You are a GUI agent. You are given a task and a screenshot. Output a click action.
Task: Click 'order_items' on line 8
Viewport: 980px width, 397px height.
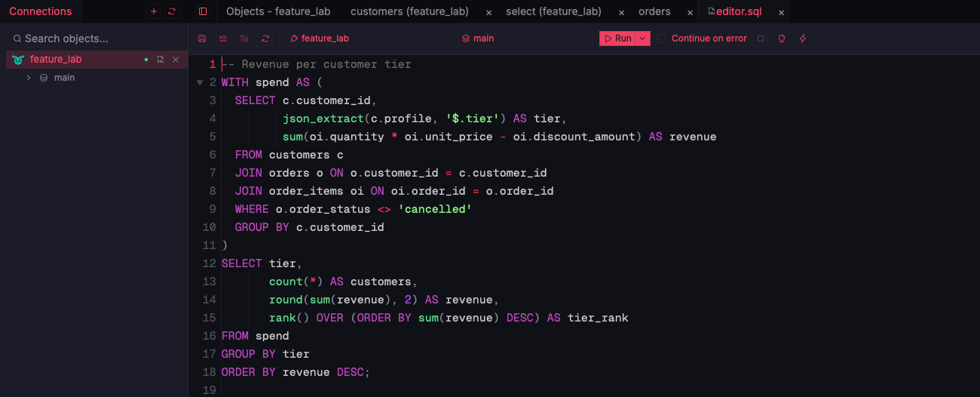(x=306, y=191)
